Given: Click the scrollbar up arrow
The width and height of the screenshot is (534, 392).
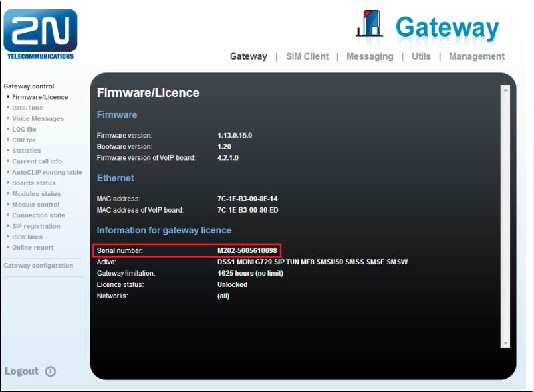Looking at the screenshot, I should pyautogui.click(x=505, y=90).
